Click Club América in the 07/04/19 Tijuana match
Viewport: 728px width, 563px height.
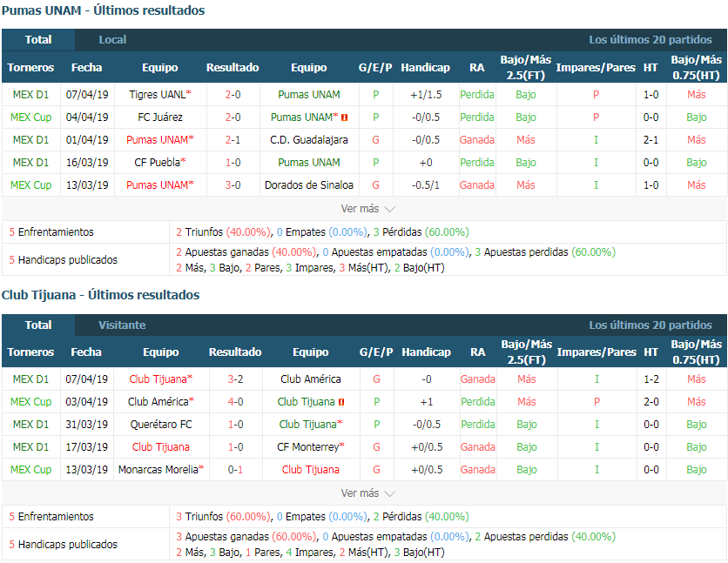tap(311, 379)
